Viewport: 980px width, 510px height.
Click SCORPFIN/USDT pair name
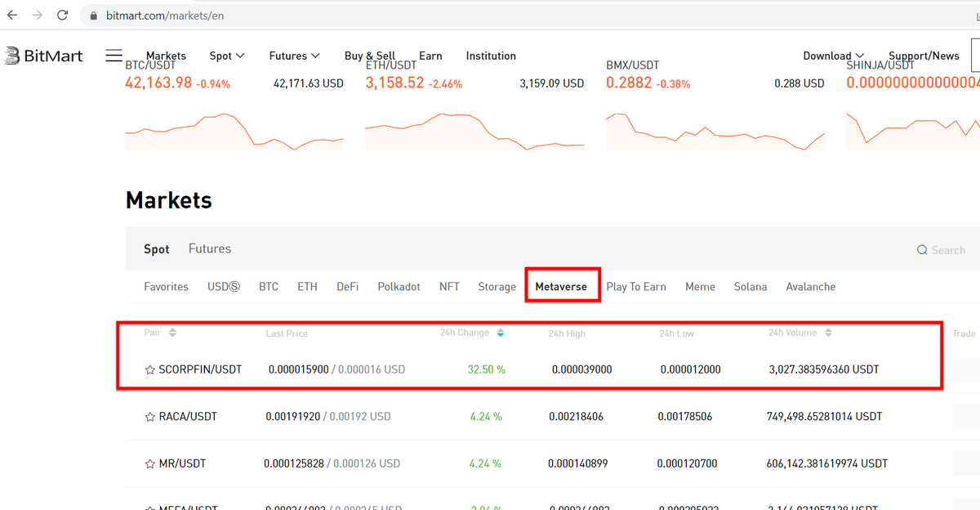click(x=200, y=369)
